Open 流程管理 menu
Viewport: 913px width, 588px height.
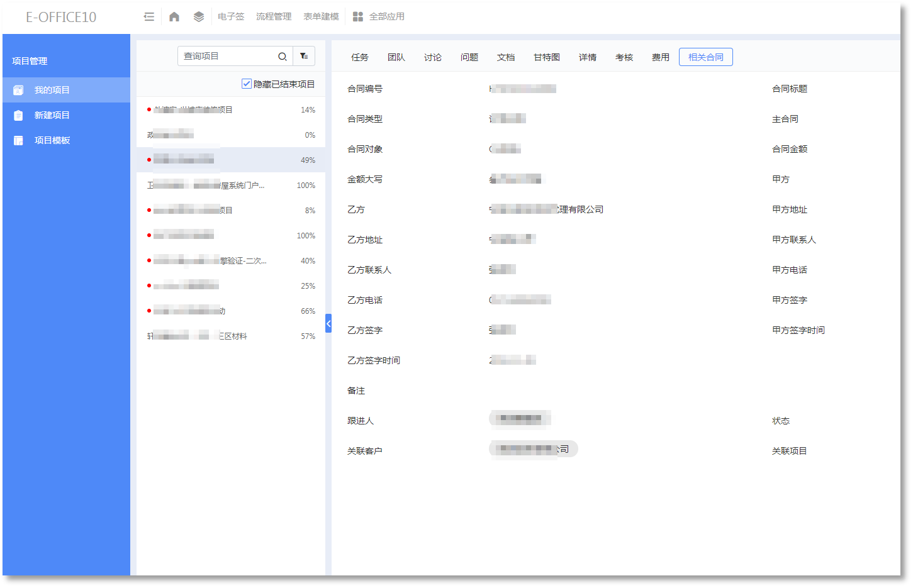(274, 17)
